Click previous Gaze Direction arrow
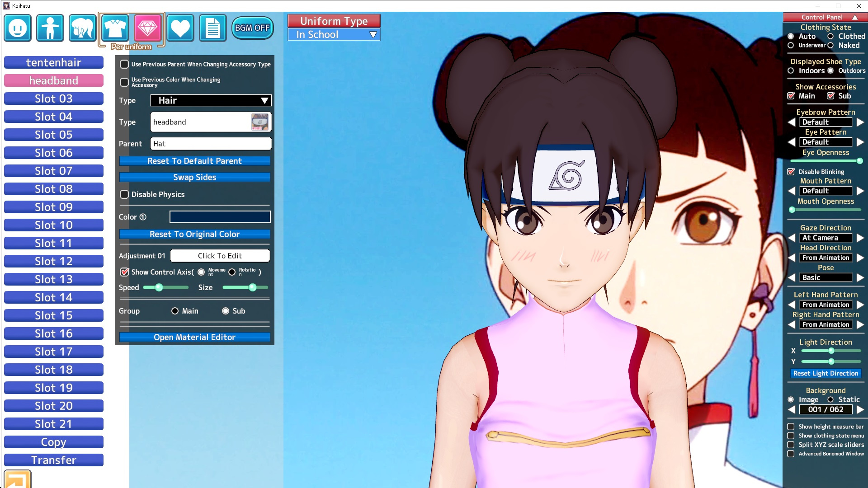Image resolution: width=868 pixels, height=488 pixels. (x=792, y=238)
